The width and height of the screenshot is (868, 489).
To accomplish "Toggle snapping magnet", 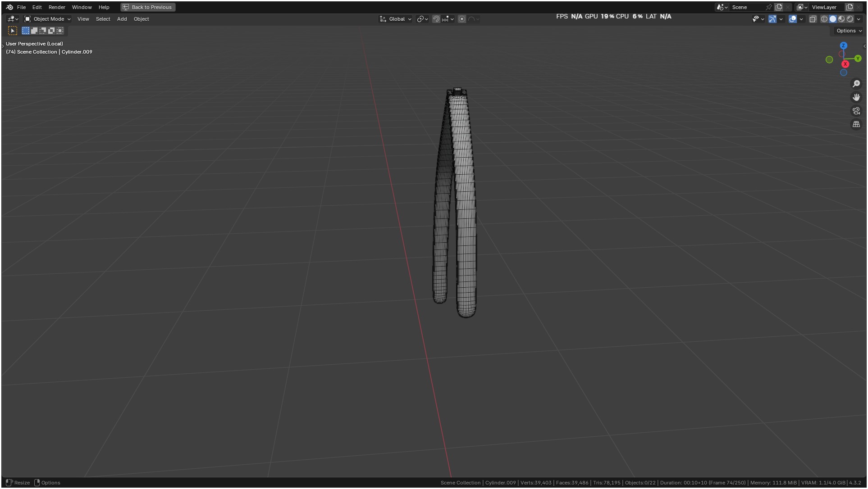I will point(436,19).
